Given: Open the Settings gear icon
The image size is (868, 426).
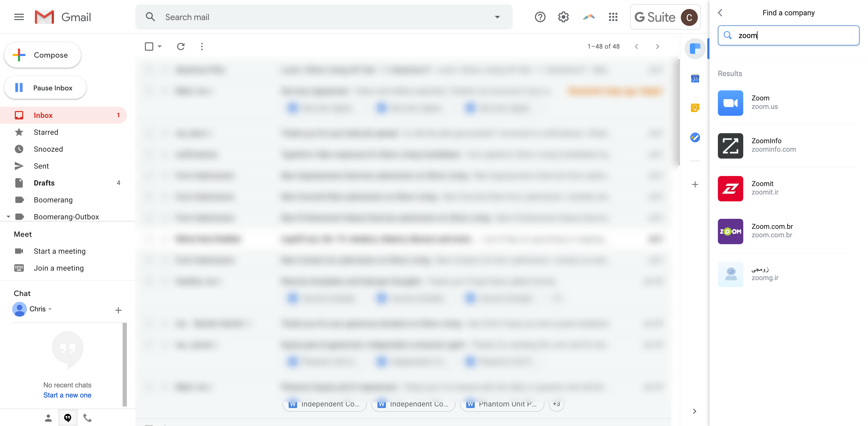Looking at the screenshot, I should [563, 17].
